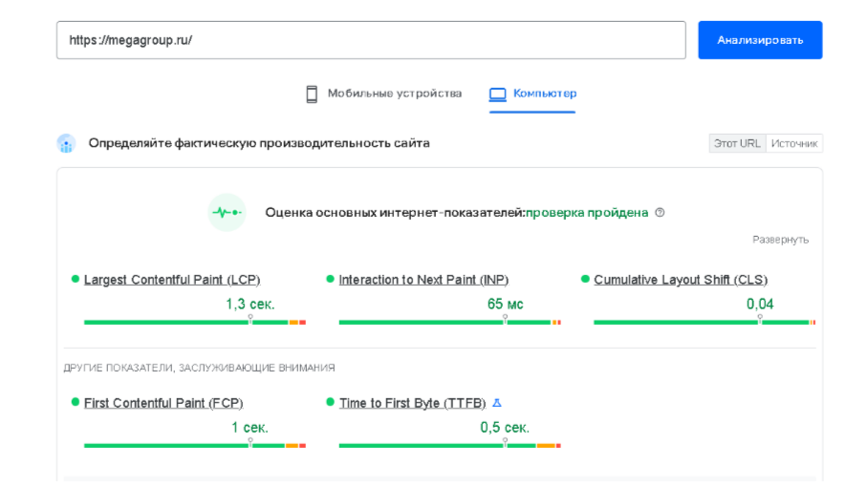868x488 pixels.
Task: Switch to the "Источник" origin option
Action: pos(794,143)
